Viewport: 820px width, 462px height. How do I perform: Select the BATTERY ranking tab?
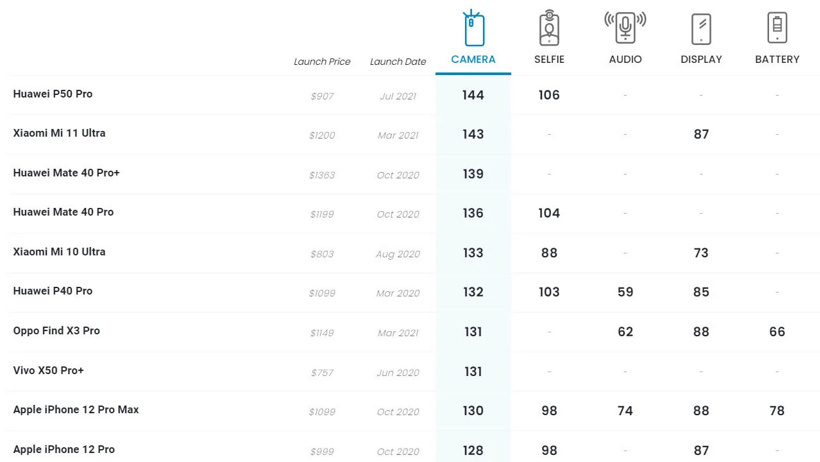(x=777, y=60)
